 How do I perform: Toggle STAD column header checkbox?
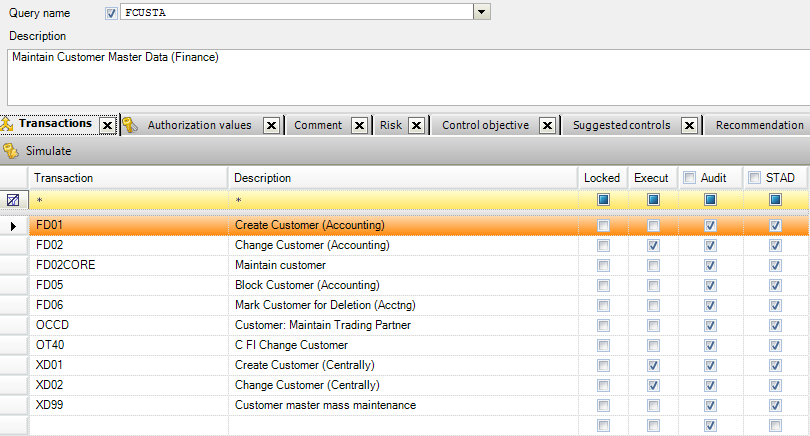(x=755, y=178)
